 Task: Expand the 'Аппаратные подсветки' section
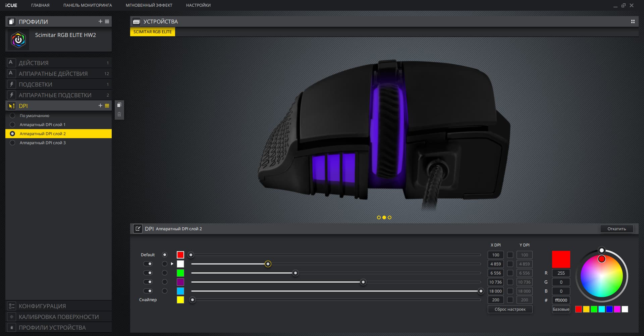(x=58, y=95)
